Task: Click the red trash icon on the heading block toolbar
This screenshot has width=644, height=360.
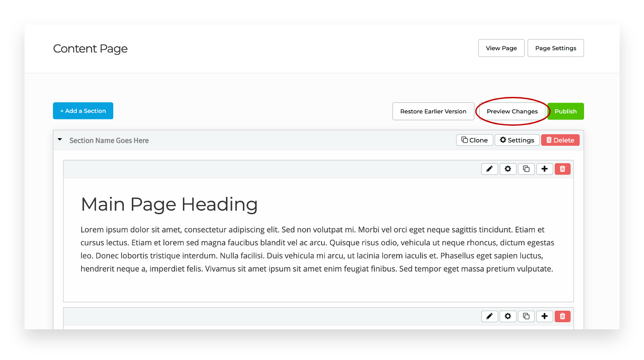Action: pos(562,169)
